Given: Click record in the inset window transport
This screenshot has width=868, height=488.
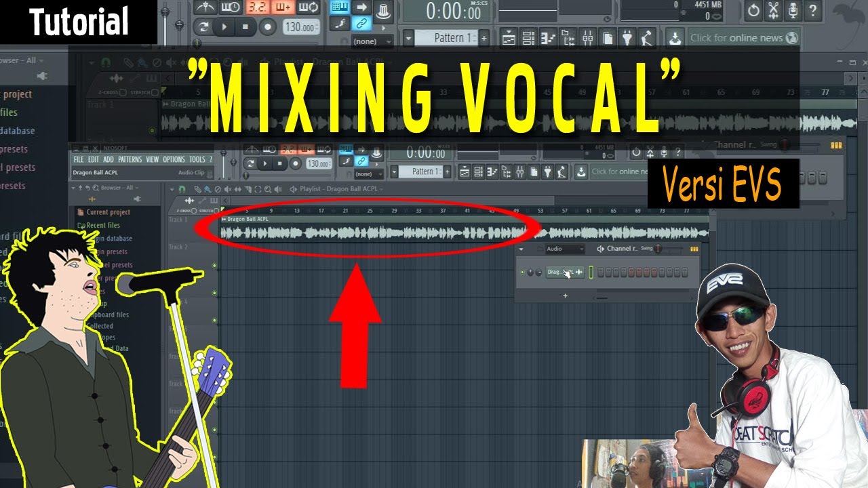Looking at the screenshot, I should tap(296, 163).
